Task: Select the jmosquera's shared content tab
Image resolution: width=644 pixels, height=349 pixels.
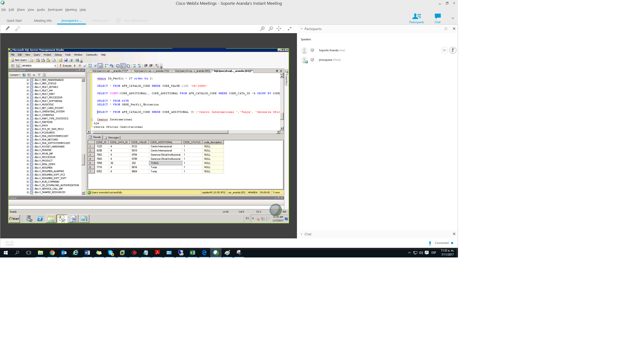Action: tap(72, 21)
